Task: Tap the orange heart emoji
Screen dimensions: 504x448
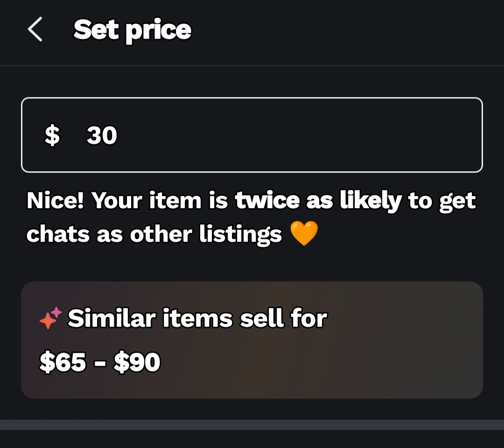Action: (x=304, y=234)
